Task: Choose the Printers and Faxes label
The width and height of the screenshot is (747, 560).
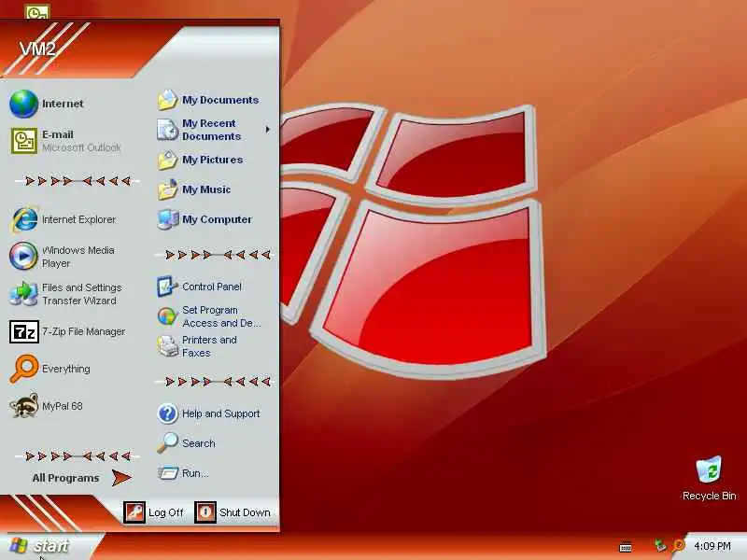Action: (x=209, y=346)
